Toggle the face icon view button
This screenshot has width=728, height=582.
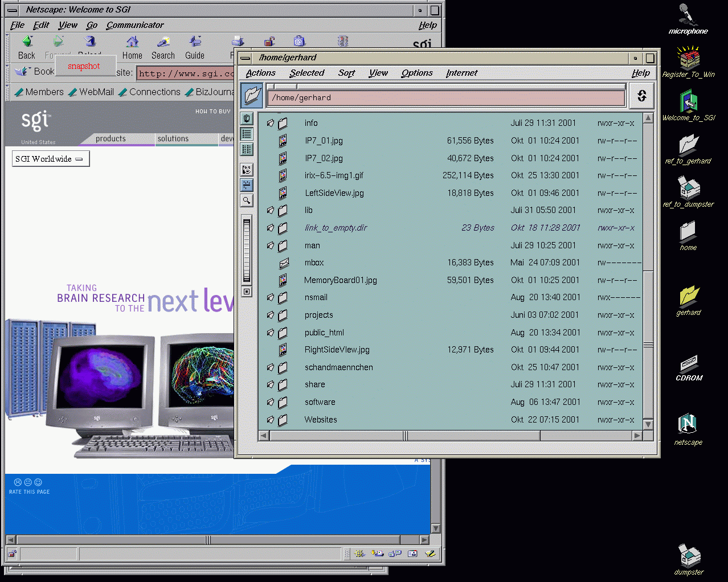coord(247,170)
